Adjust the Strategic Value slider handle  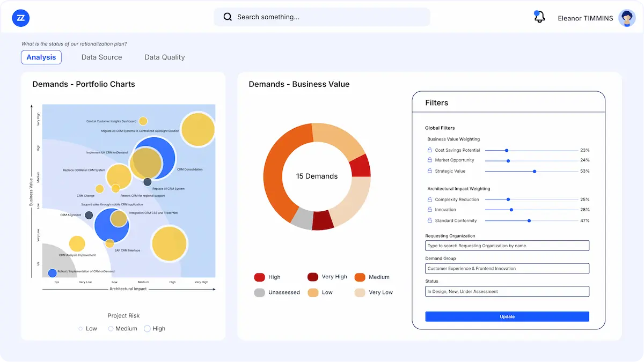(535, 171)
